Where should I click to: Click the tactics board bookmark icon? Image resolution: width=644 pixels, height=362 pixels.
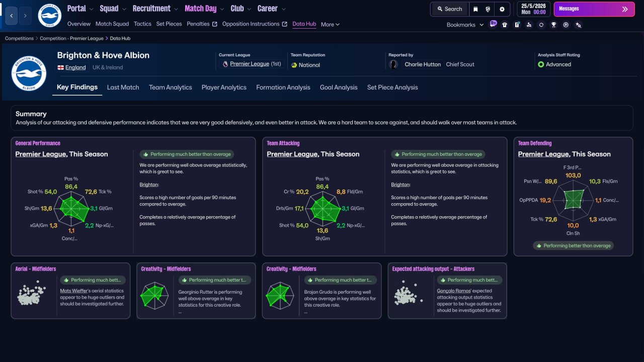pos(517,25)
